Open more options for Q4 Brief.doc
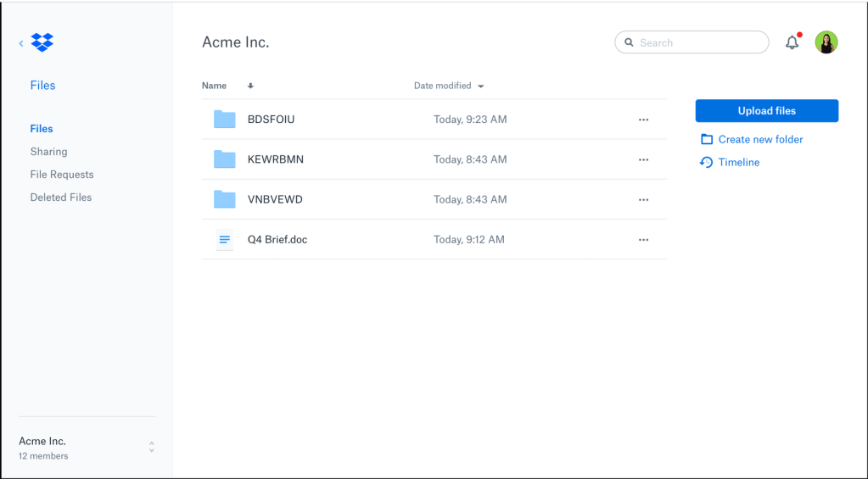Viewport: 868px width, 479px height. 643,240
